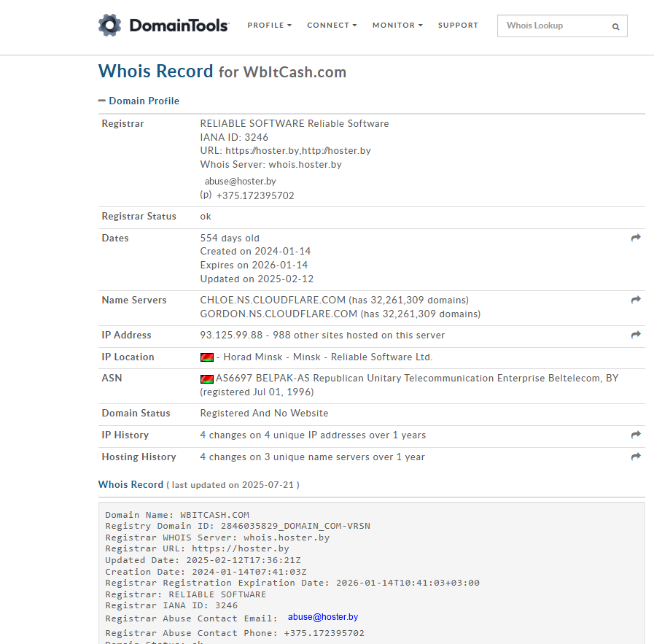Click the URL: https://hoster.by registrar line

pyautogui.click(x=285, y=150)
